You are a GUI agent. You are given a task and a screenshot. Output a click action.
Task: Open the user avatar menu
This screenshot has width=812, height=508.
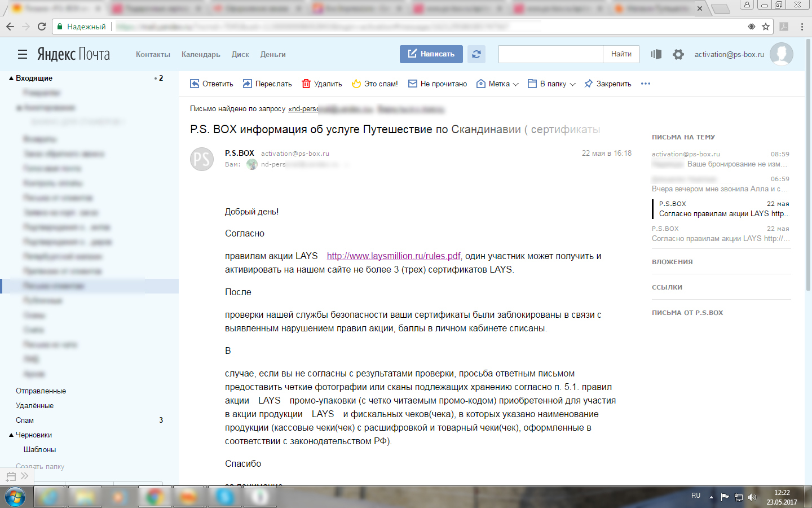click(x=782, y=54)
